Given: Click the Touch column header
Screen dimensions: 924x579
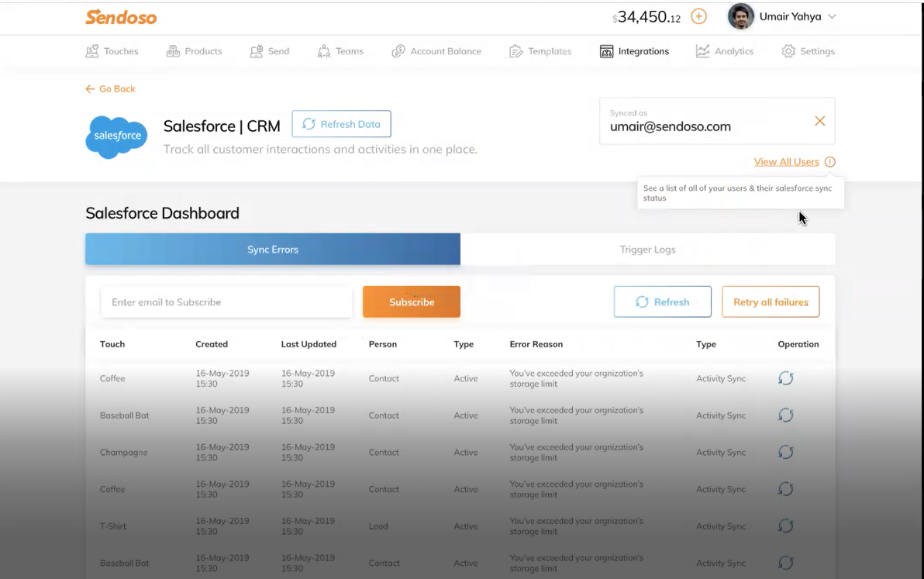Looking at the screenshot, I should 112,344.
